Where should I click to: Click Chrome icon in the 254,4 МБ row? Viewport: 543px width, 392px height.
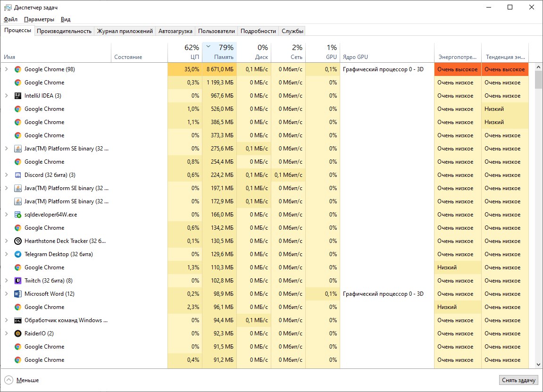17,162
